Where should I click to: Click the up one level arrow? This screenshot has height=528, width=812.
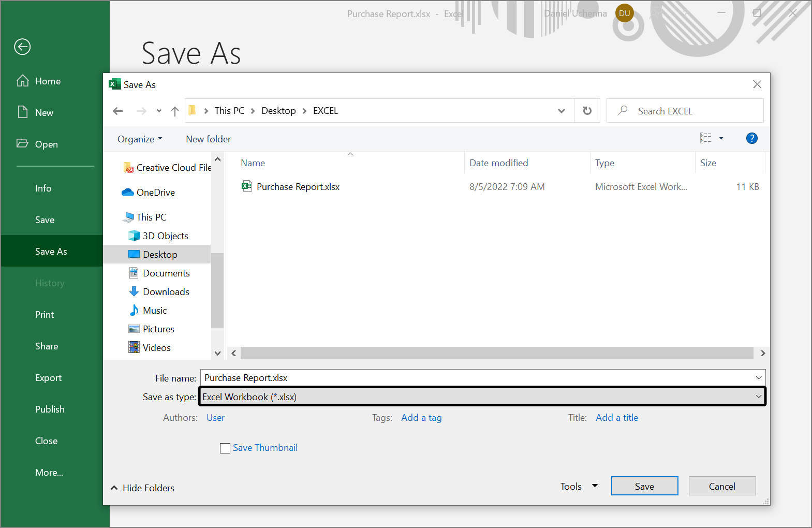click(x=175, y=111)
